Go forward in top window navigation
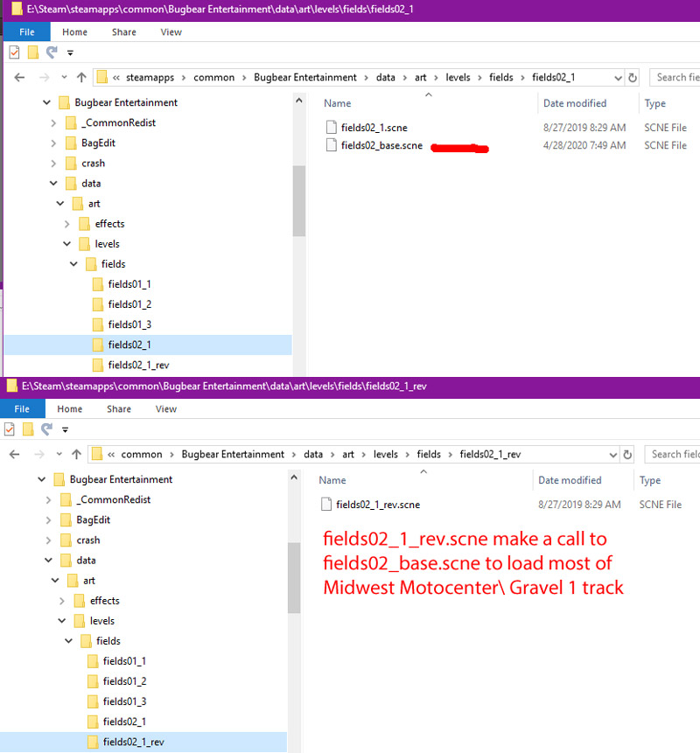This screenshot has width=700, height=753. (x=44, y=77)
